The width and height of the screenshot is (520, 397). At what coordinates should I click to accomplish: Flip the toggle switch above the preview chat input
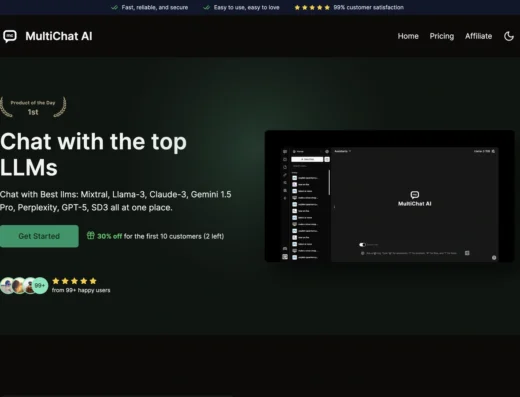(362, 245)
